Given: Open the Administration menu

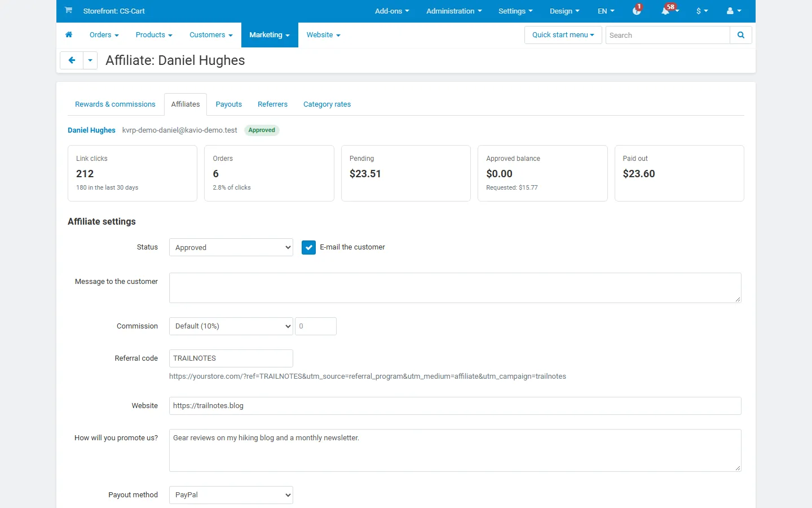Looking at the screenshot, I should [454, 11].
